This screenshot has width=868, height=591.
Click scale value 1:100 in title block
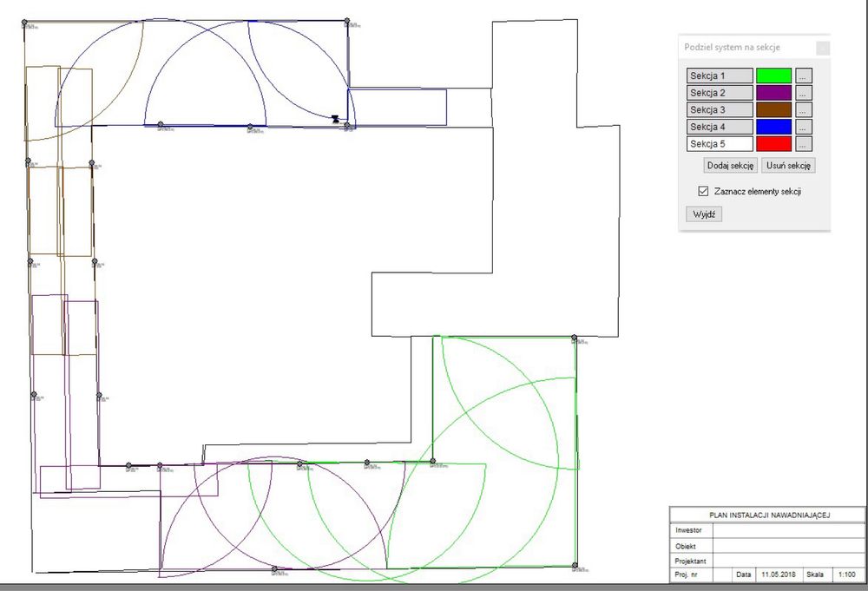coord(847,575)
